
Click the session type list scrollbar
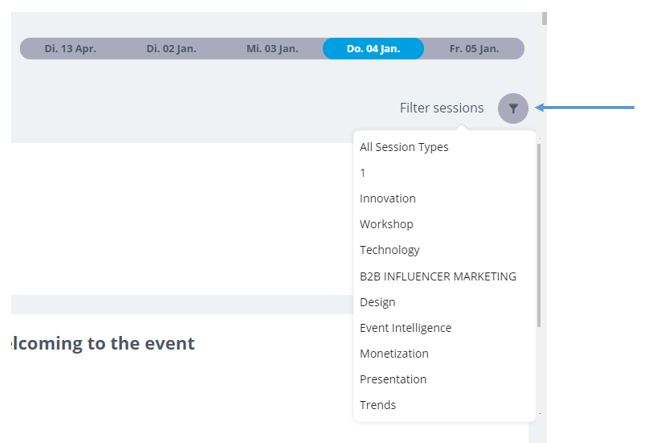tap(539, 235)
